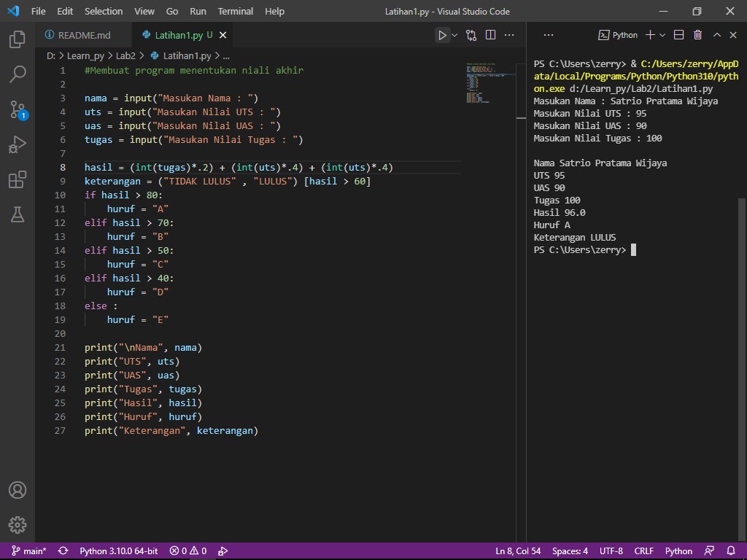Open the View menu

[x=144, y=12]
